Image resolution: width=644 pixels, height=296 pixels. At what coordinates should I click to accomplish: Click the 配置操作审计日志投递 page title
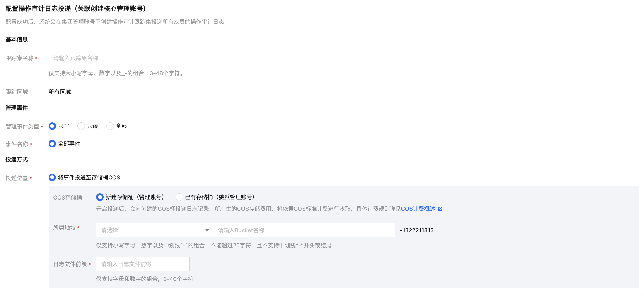(x=76, y=9)
